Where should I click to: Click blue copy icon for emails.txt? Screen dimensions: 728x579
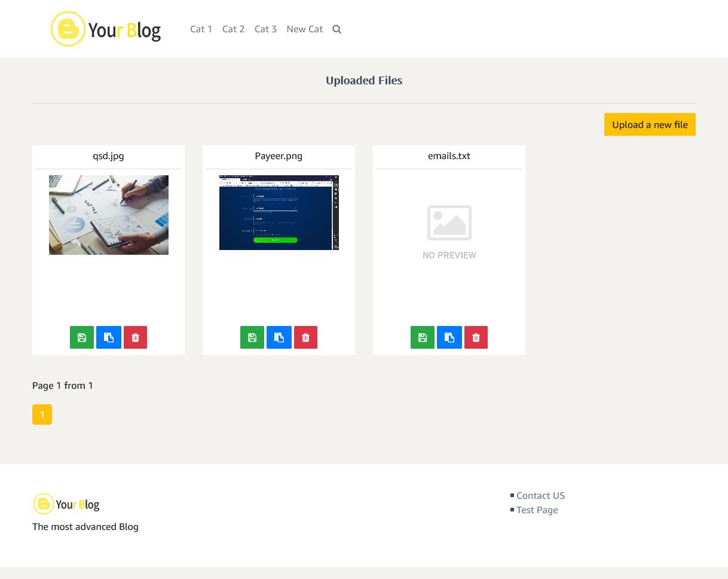click(449, 337)
